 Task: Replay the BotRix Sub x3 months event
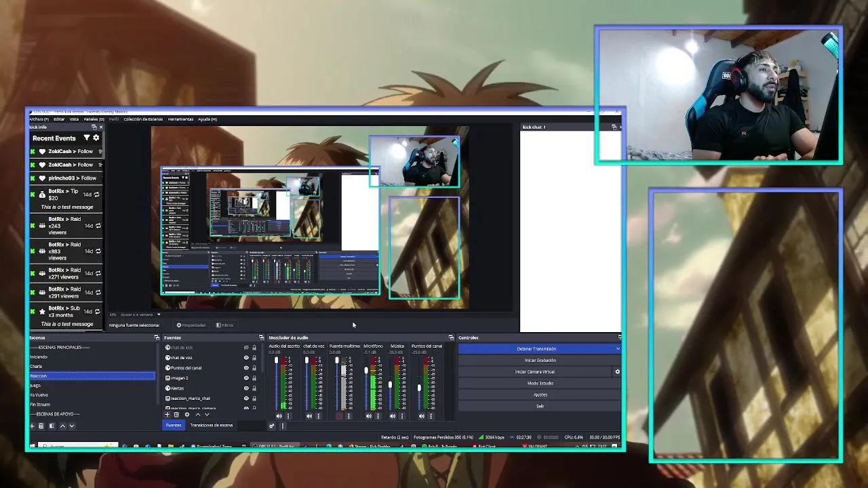[x=97, y=312]
